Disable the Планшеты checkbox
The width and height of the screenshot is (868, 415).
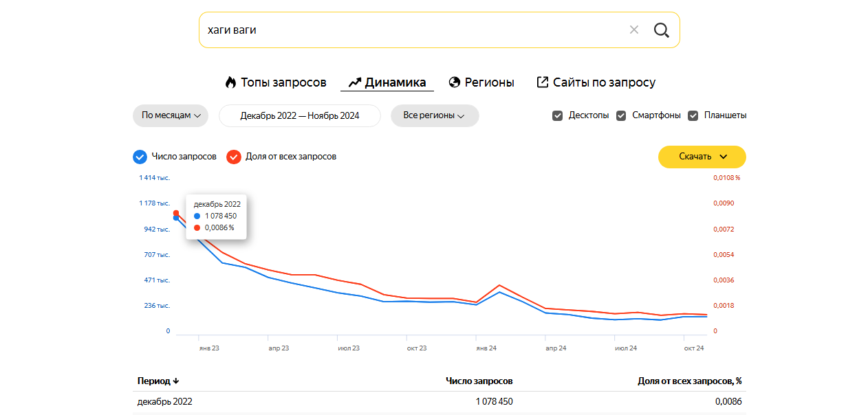pyautogui.click(x=693, y=115)
